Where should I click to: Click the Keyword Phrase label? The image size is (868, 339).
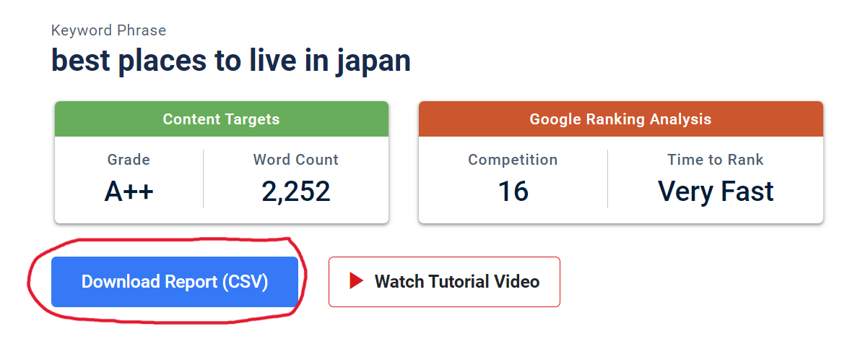click(108, 30)
